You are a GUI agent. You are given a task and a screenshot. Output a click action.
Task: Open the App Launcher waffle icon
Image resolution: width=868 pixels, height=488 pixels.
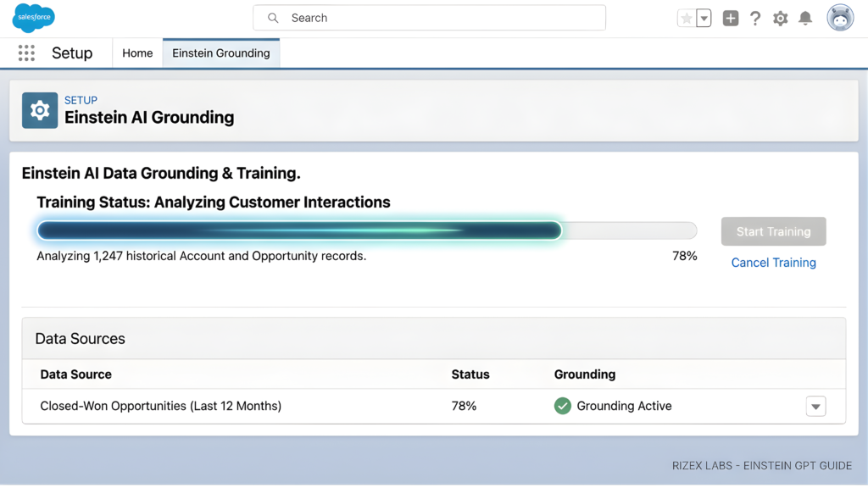[25, 53]
